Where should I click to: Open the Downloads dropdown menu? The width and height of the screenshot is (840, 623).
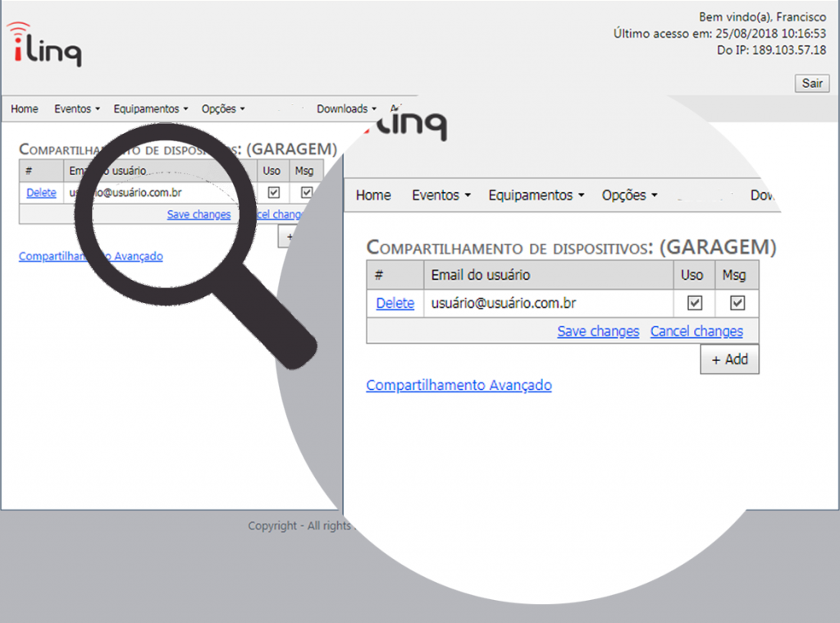click(346, 109)
